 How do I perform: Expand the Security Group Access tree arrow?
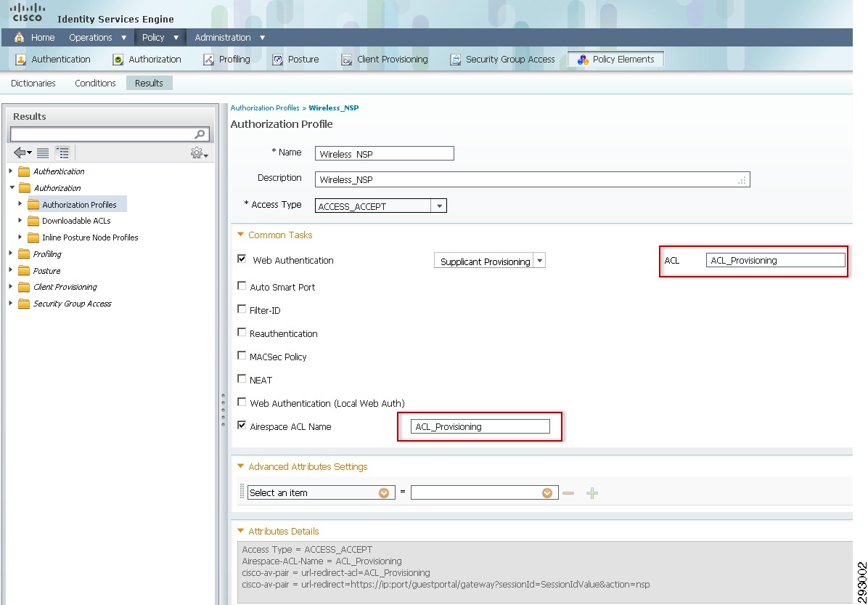[x=11, y=303]
